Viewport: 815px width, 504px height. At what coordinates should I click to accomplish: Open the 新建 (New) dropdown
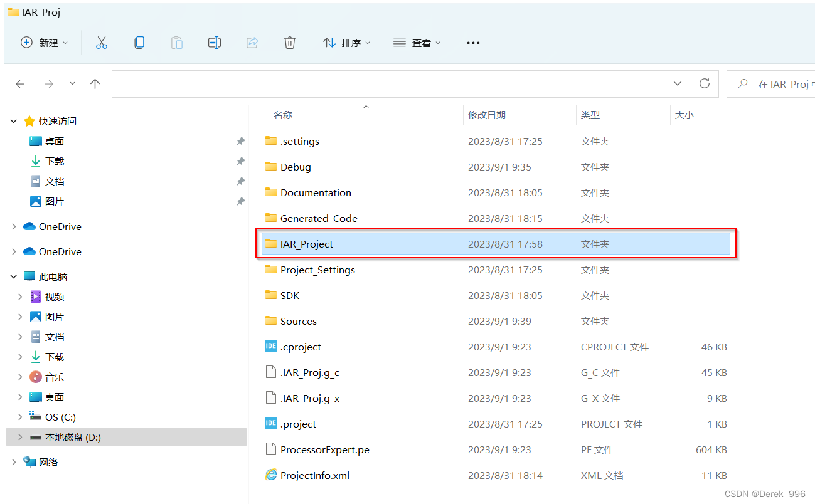(x=44, y=43)
